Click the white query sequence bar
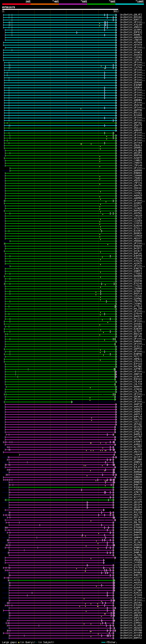 (x=60, y=10)
